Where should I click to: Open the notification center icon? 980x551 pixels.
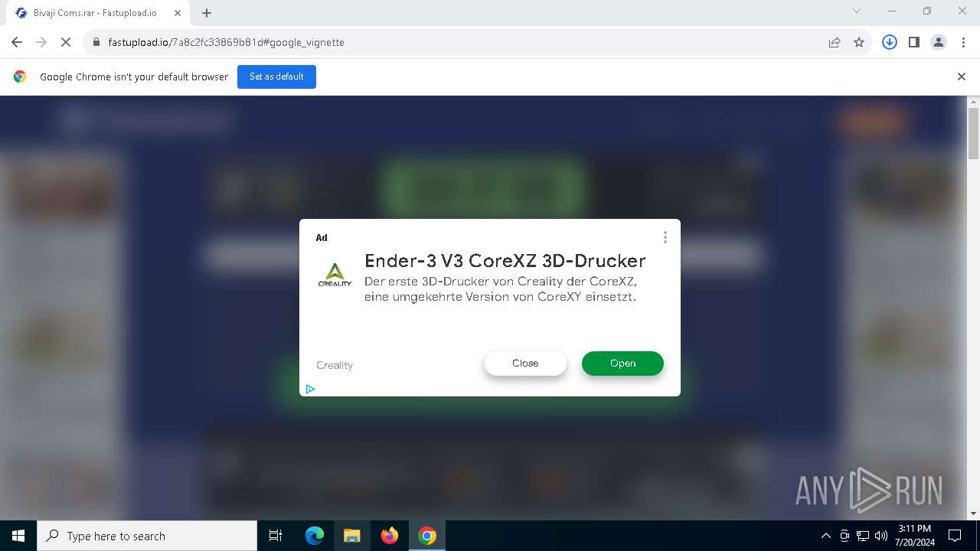pos(955,536)
